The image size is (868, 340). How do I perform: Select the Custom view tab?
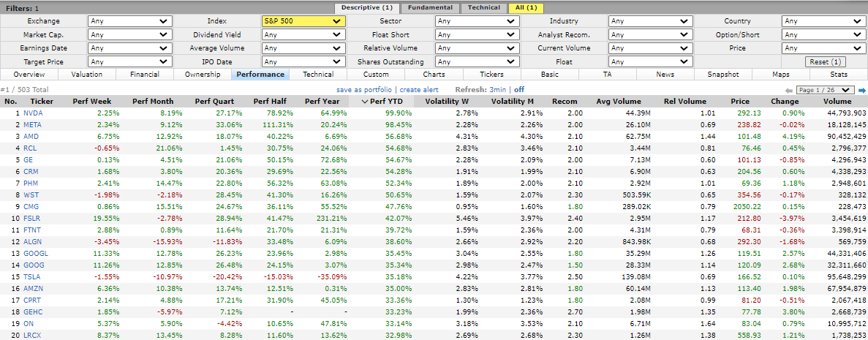tap(376, 74)
